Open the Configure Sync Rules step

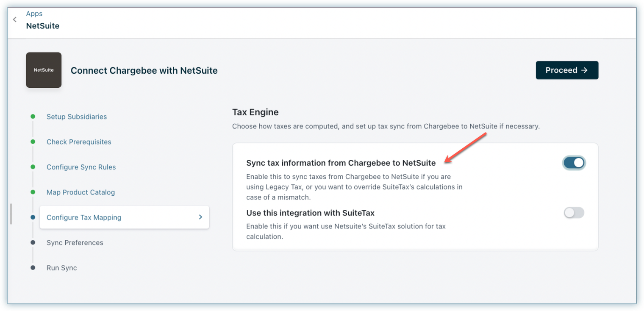point(81,167)
